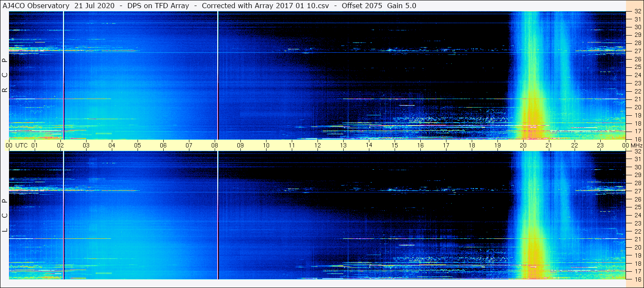
Task: Select the 'Offset 2075' header value
Action: click(362, 6)
